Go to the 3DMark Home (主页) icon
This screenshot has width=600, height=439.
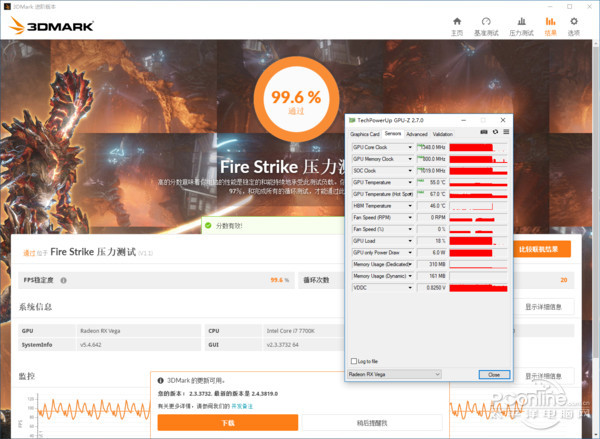(457, 21)
